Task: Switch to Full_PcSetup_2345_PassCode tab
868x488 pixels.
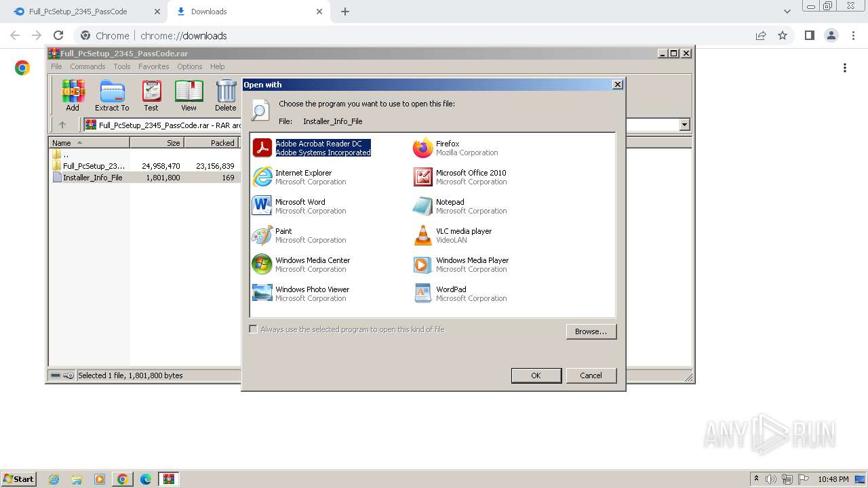Action: (x=85, y=12)
